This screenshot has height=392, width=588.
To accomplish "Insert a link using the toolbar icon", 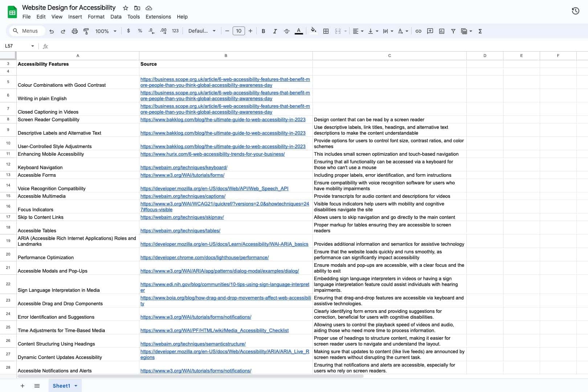I will click(418, 31).
